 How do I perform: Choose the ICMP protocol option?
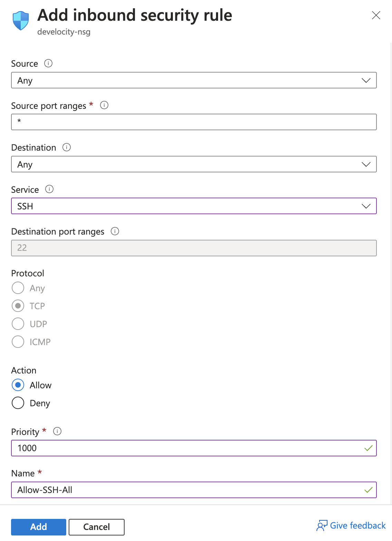[18, 342]
